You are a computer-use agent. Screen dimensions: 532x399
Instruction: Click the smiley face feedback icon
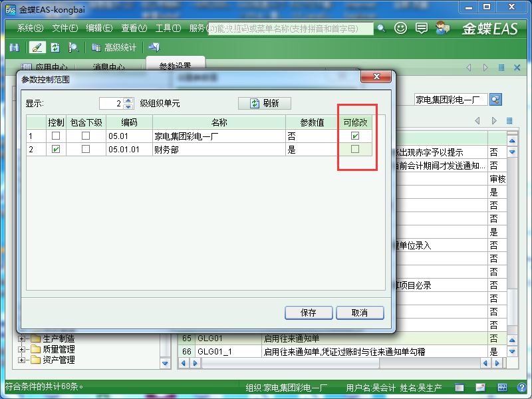pos(400,28)
